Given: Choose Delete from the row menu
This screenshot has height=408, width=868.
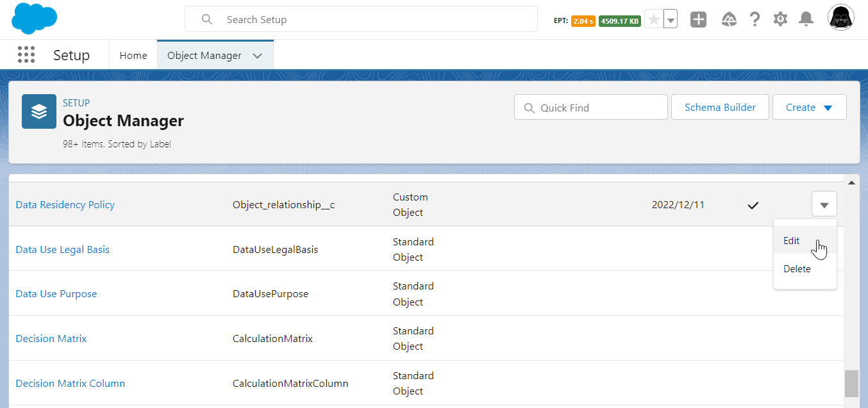Looking at the screenshot, I should [797, 269].
